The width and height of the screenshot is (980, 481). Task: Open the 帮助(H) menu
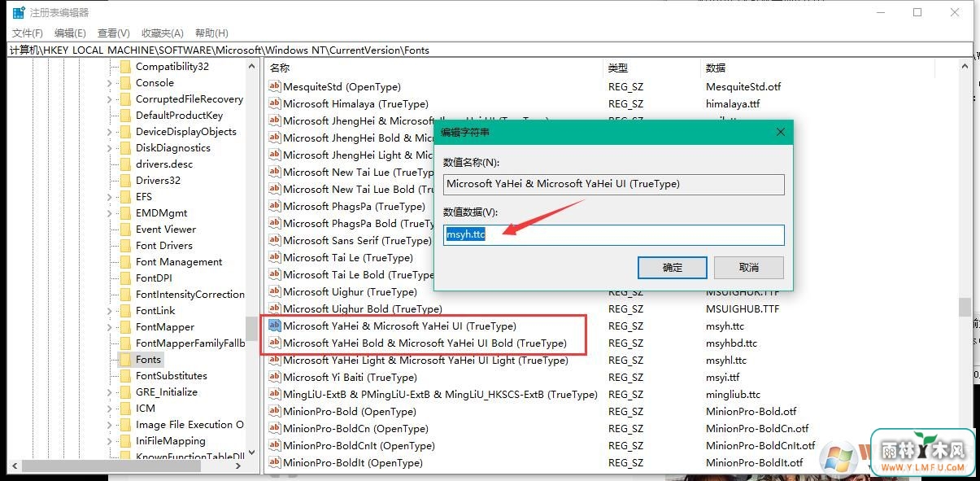coord(211,33)
